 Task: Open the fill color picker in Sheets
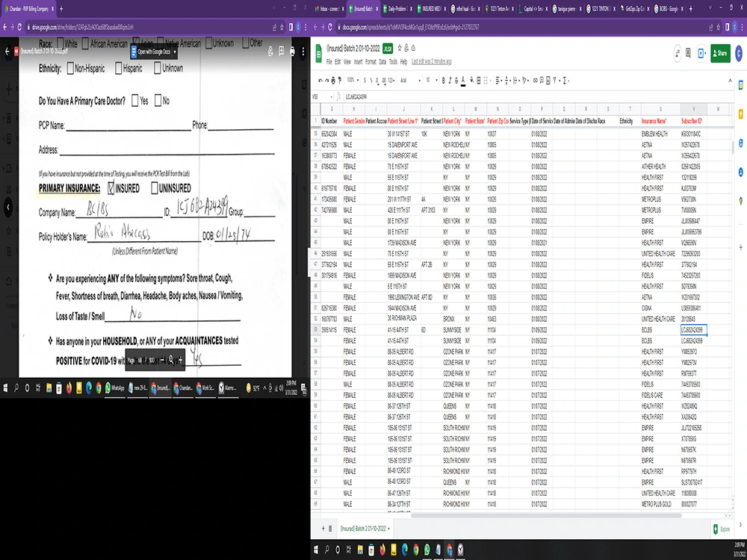471,81
